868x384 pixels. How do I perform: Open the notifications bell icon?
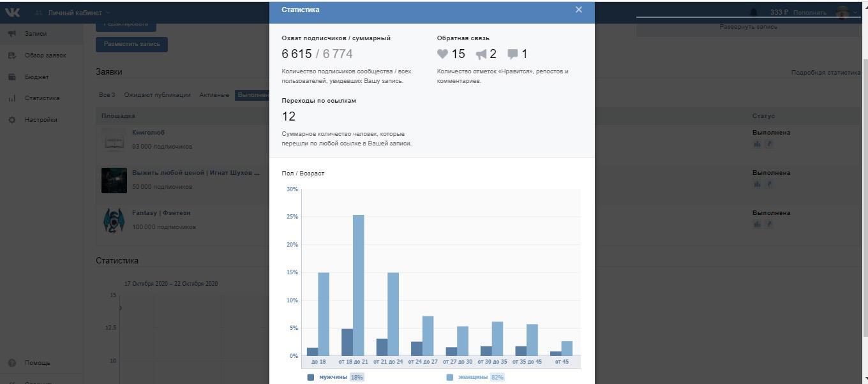753,13
